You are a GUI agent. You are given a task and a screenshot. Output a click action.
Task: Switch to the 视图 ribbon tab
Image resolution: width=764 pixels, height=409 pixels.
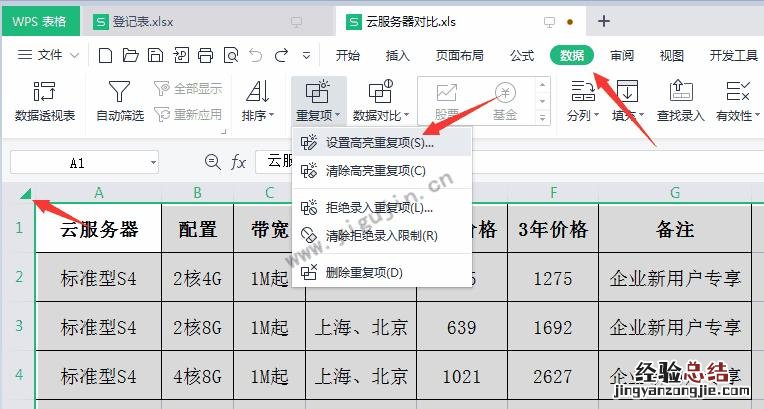(x=671, y=56)
